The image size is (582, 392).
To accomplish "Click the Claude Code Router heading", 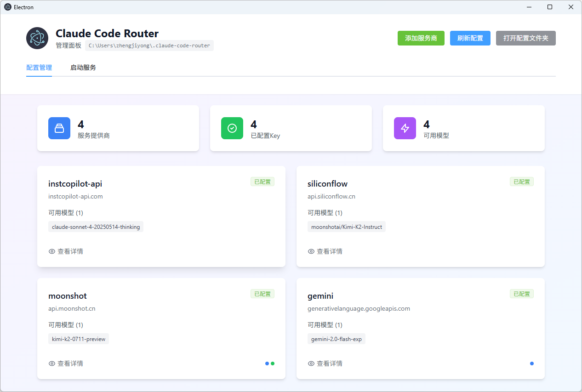I will 107,34.
